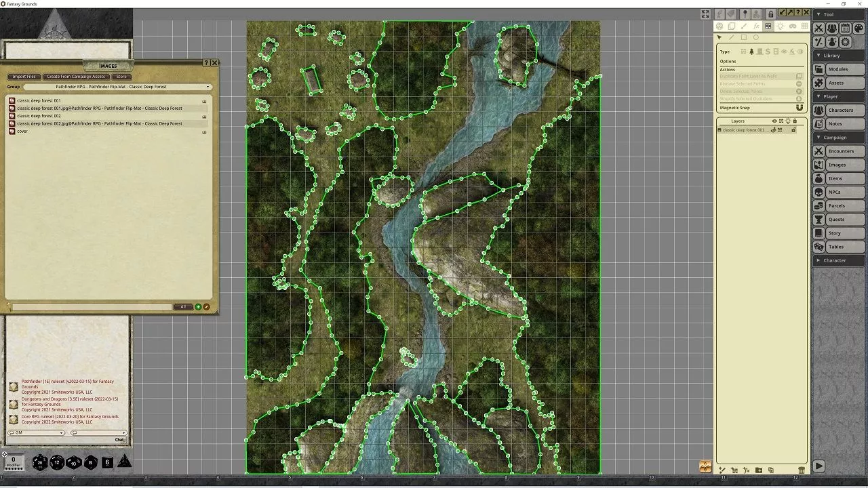Open the color palette tool
Viewport: 868px width, 488px height.
[x=859, y=28]
